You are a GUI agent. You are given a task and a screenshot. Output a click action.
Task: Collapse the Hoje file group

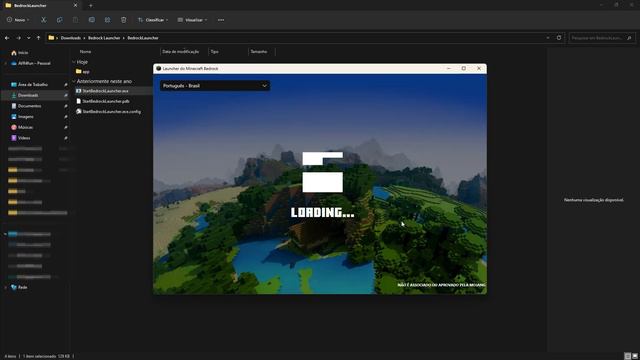(74, 62)
